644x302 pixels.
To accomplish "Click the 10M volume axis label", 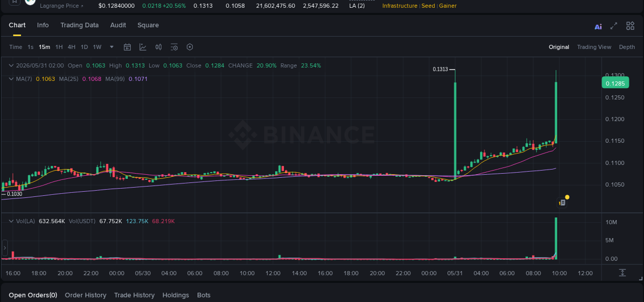I will pyautogui.click(x=611, y=222).
